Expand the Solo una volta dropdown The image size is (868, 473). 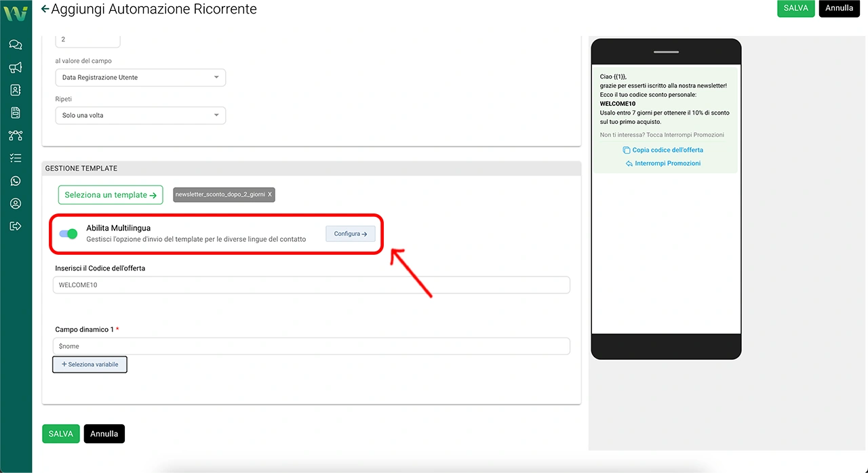click(140, 115)
